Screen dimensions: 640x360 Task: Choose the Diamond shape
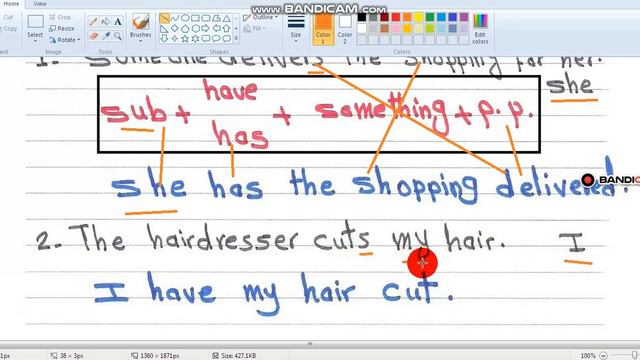(175, 29)
